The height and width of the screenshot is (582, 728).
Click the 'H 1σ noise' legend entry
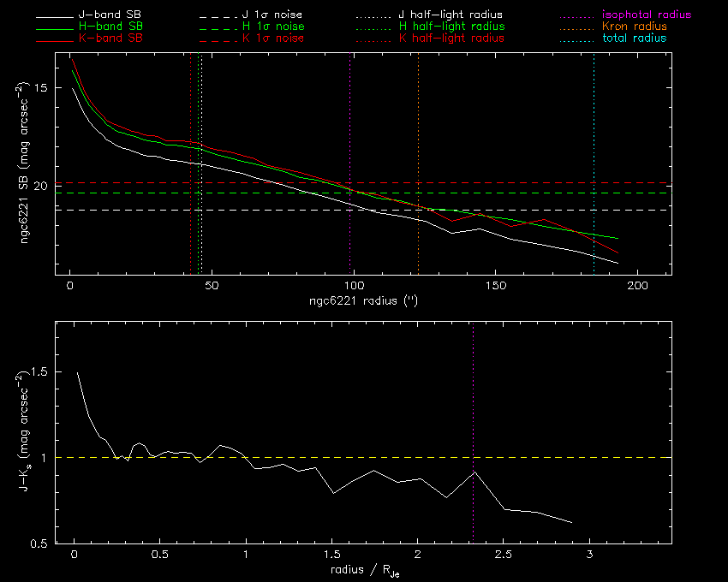pos(273,26)
